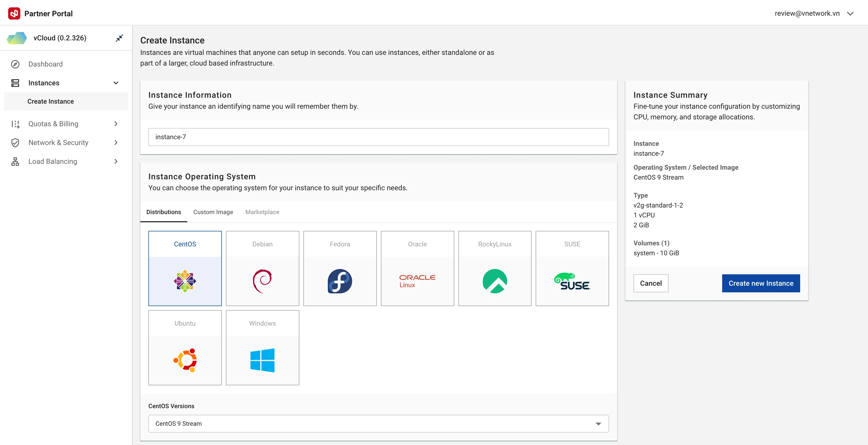Image resolution: width=868 pixels, height=445 pixels.
Task: Click the instance name input field
Action: (x=378, y=137)
